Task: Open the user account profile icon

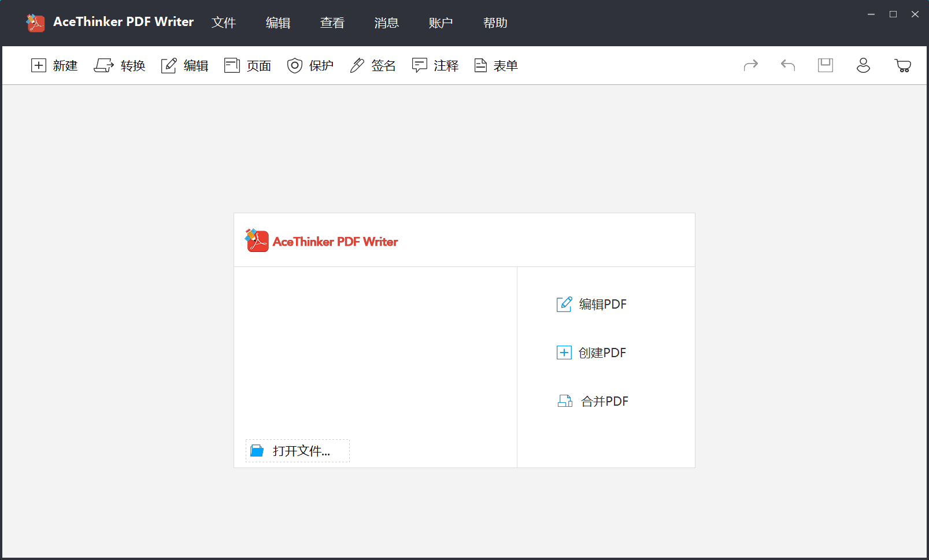Action: [863, 65]
